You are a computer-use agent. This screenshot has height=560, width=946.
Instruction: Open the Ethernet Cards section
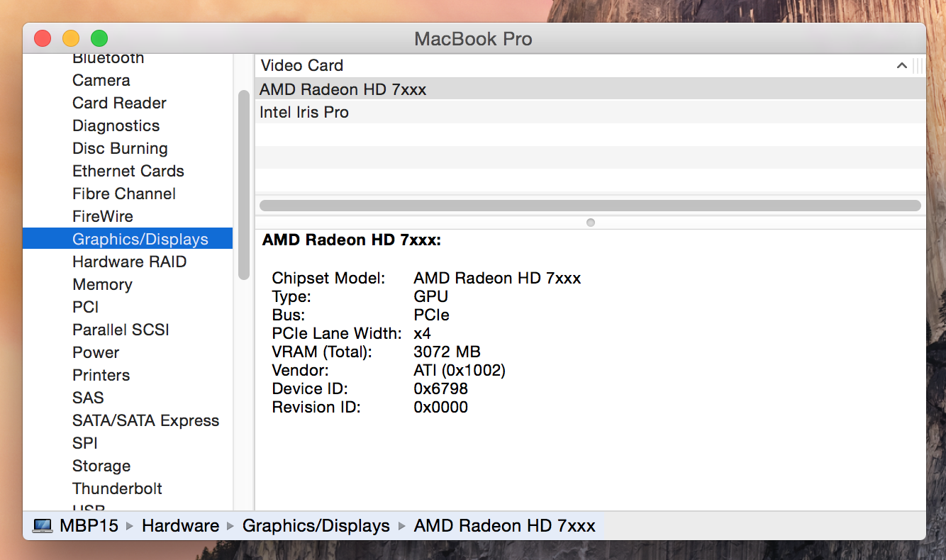[x=128, y=171]
